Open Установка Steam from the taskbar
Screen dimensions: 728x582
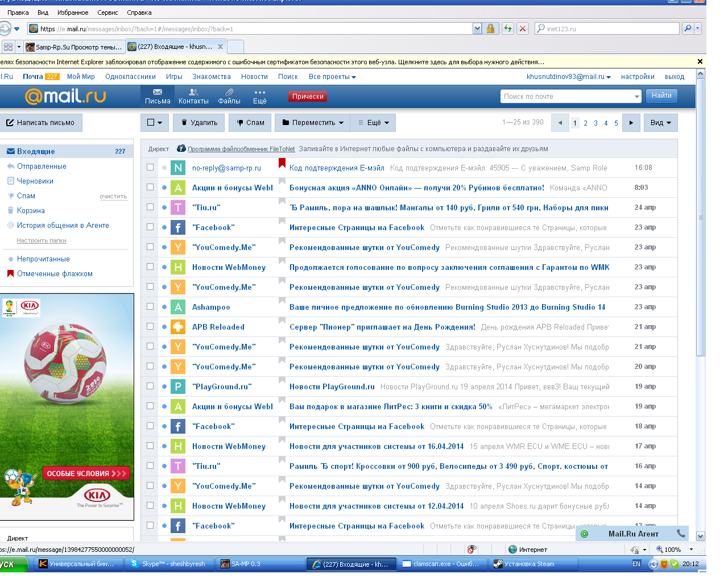click(x=533, y=564)
